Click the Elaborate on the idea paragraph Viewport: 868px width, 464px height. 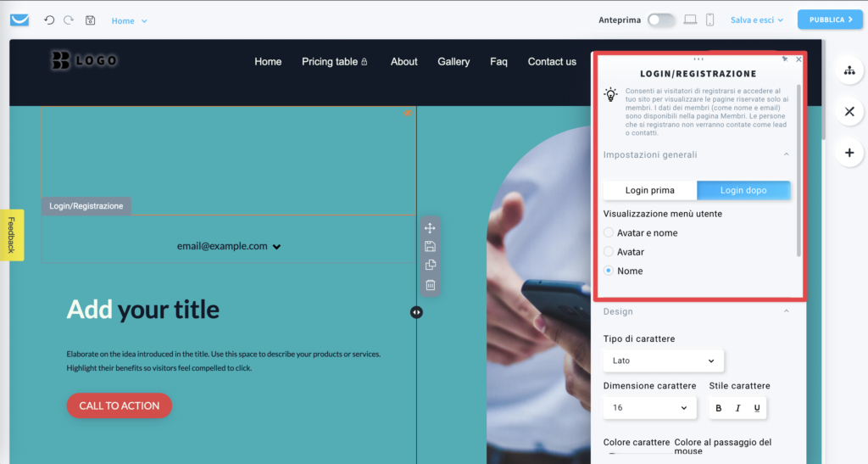224,361
